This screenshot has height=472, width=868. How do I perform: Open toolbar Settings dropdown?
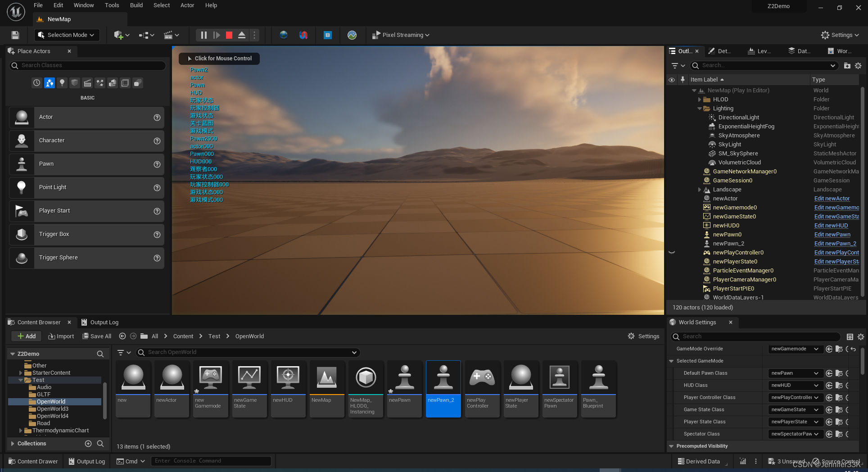840,35
